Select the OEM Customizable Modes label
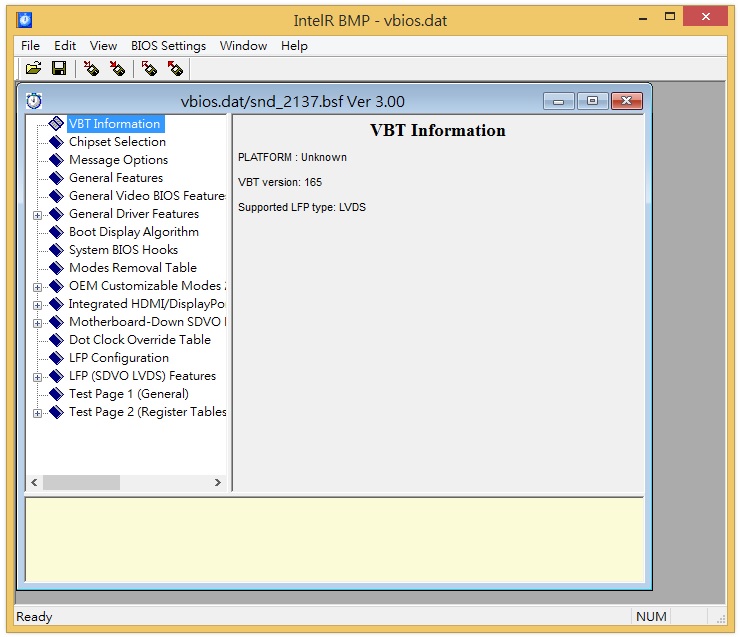 tap(147, 285)
